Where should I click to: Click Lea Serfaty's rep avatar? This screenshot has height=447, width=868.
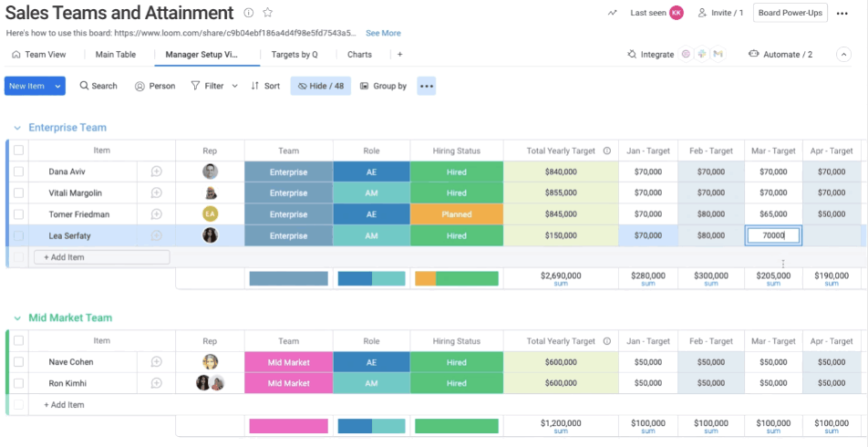pos(210,235)
